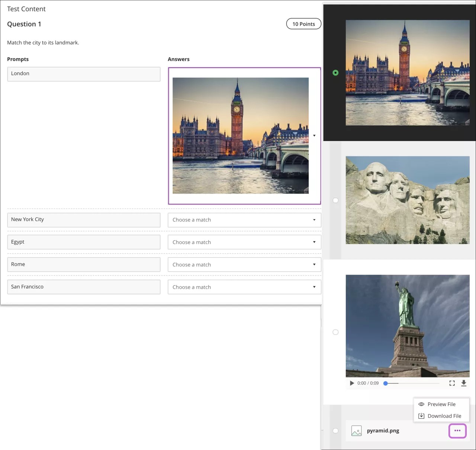This screenshot has height=450, width=476.
Task: Select the Statue of Liberty radio button
Action: (x=335, y=332)
